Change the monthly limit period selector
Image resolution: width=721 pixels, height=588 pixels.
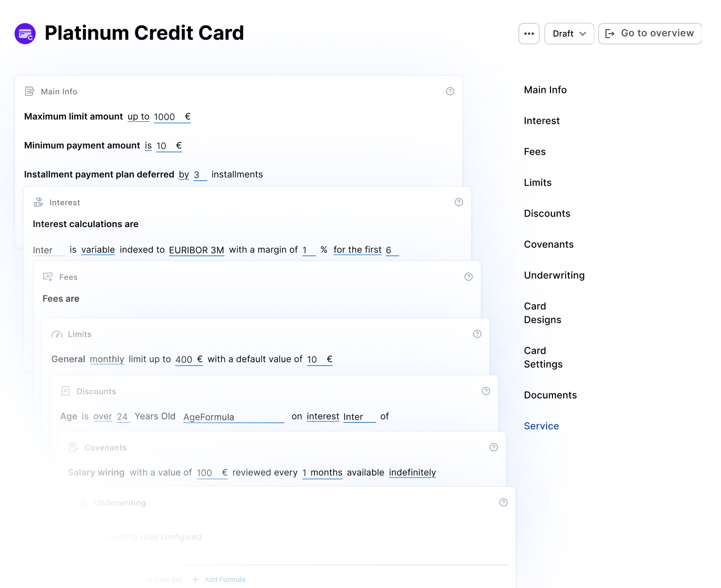click(107, 359)
